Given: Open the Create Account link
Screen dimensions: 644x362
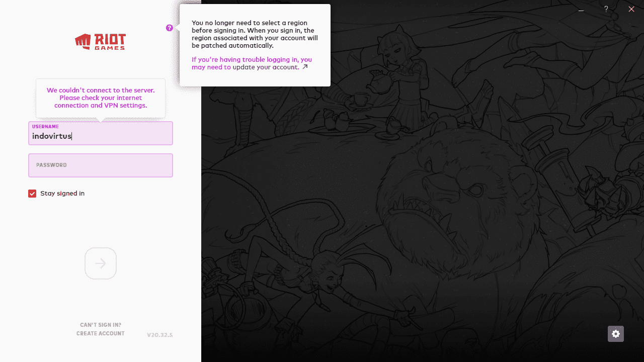Looking at the screenshot, I should 101,333.
